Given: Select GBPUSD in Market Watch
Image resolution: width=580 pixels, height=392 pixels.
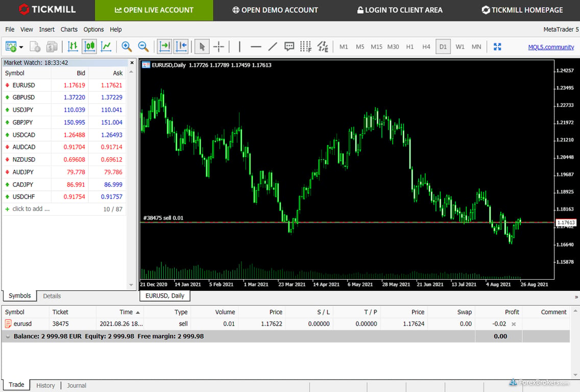Looking at the screenshot, I should (x=64, y=97).
